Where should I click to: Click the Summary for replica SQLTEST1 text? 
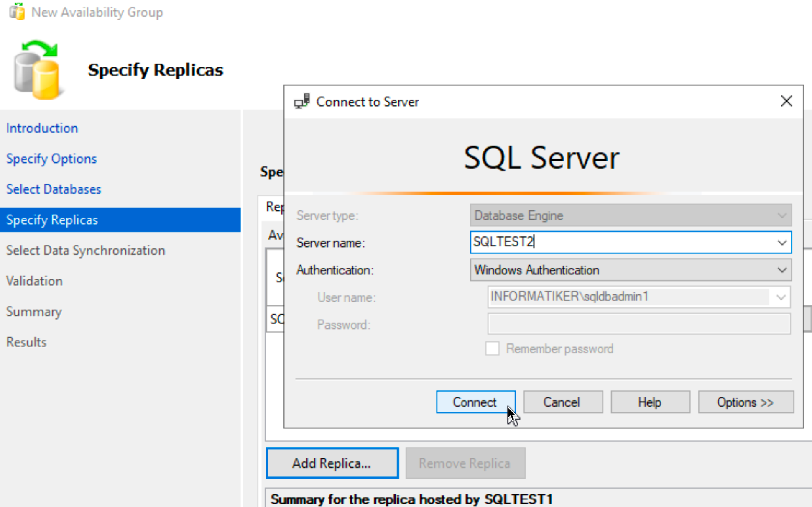411,499
